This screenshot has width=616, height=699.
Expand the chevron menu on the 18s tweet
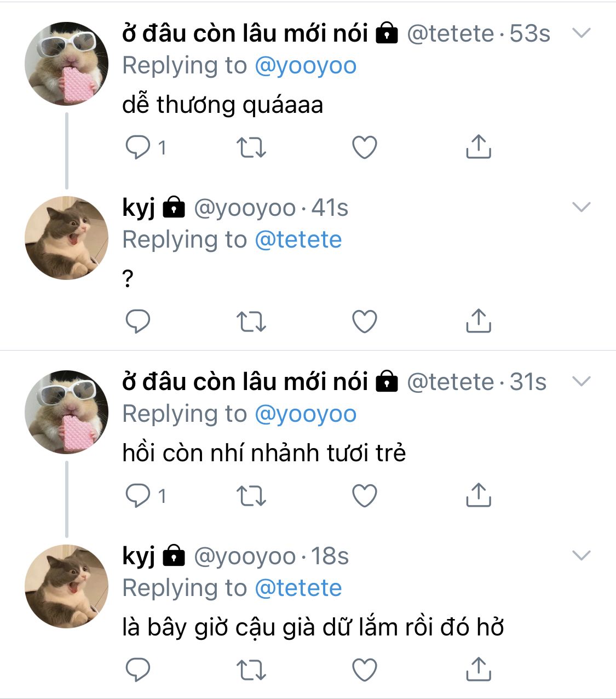[x=581, y=555]
